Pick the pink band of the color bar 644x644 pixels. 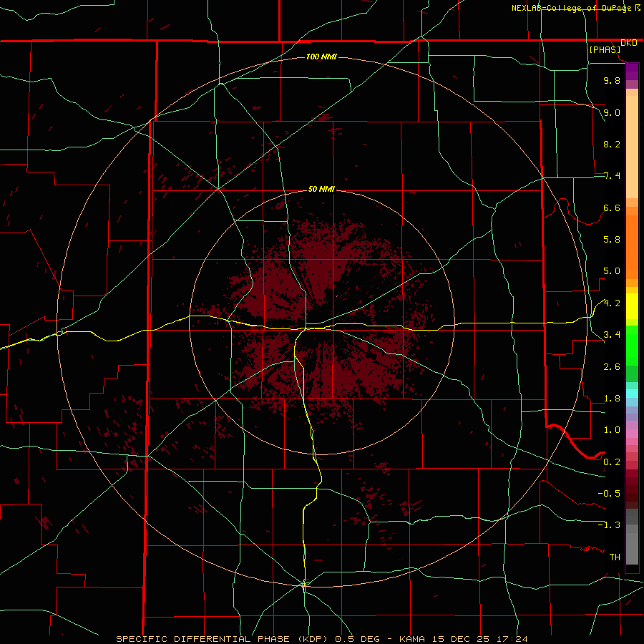(632, 434)
